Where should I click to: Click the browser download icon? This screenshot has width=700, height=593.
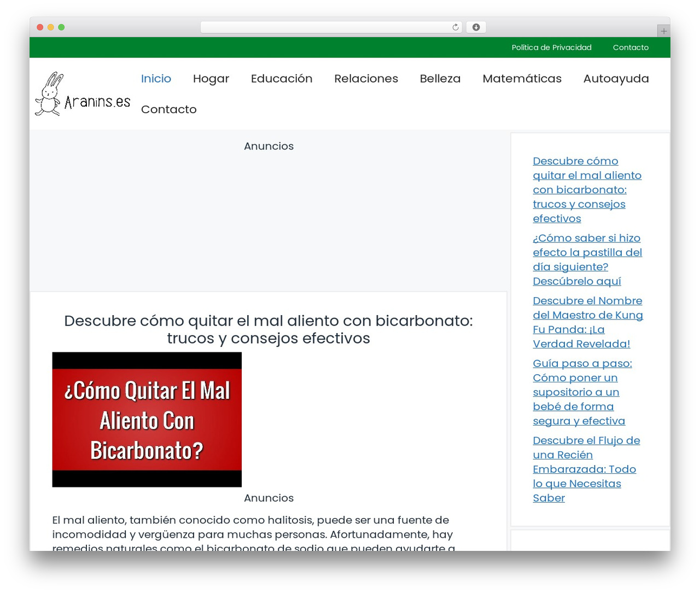[476, 27]
